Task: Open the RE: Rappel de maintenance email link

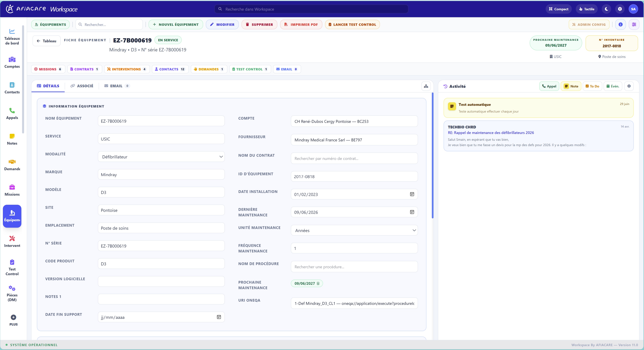Action: [x=491, y=133]
